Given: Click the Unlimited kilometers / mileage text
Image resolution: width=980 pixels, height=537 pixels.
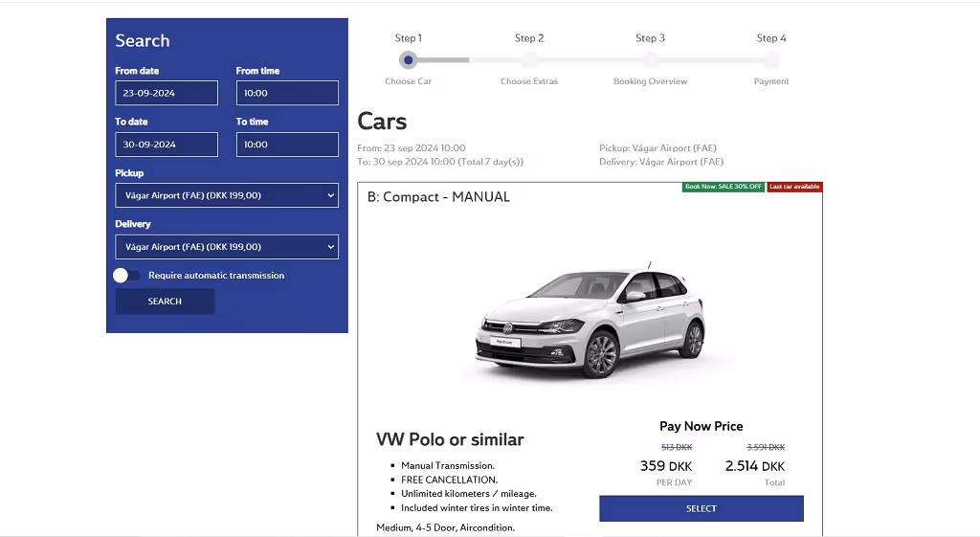Looking at the screenshot, I should pyautogui.click(x=469, y=494).
